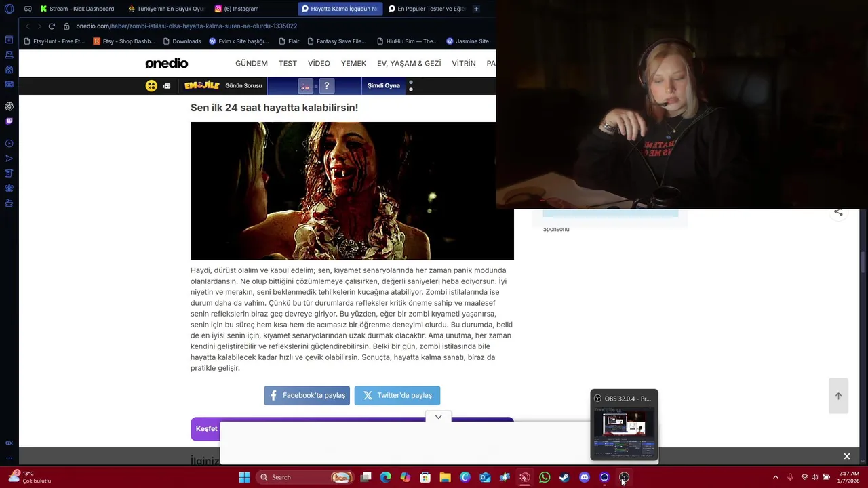The image size is (868, 488).
Task: Click the zombie movie article image
Action: (x=352, y=190)
